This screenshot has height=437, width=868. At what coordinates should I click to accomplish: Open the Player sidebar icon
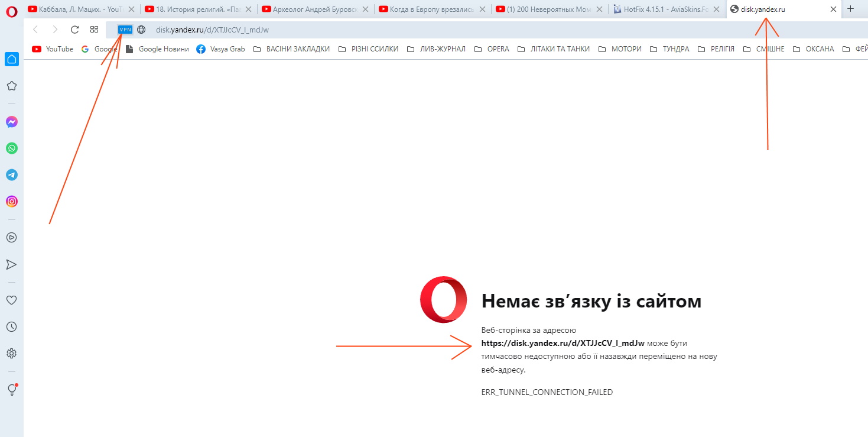11,238
